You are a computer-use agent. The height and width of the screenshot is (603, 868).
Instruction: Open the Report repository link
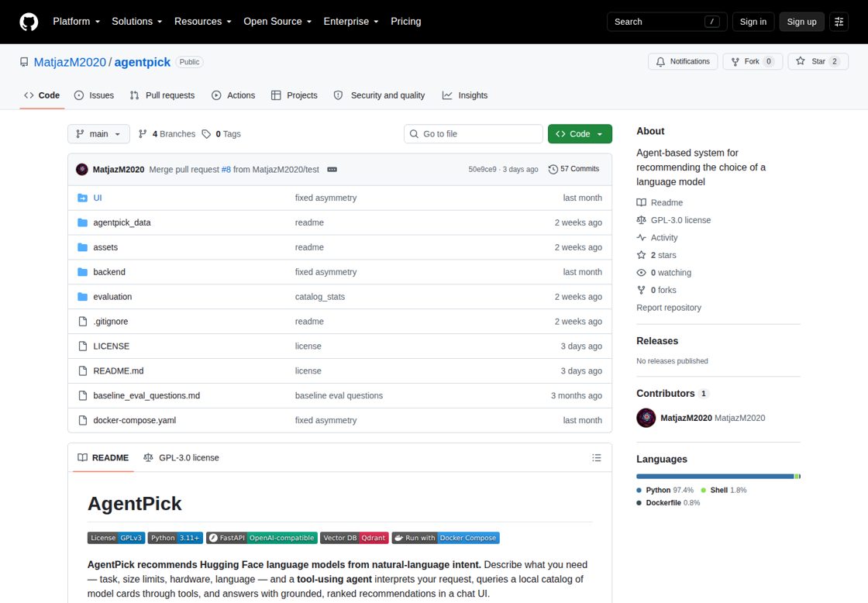click(x=669, y=308)
